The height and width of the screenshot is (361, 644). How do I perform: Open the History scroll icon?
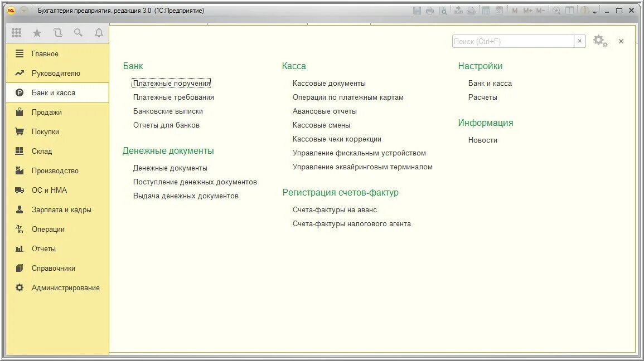58,32
